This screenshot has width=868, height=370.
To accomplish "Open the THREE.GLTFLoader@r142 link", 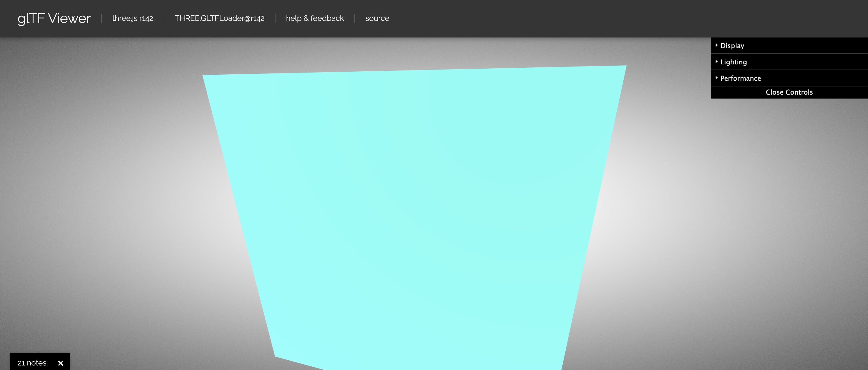I will click(x=219, y=18).
